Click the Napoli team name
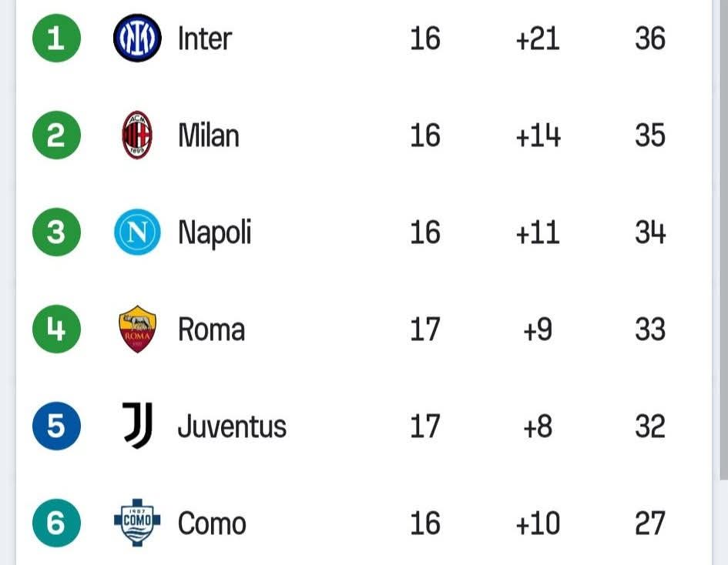 click(x=214, y=232)
